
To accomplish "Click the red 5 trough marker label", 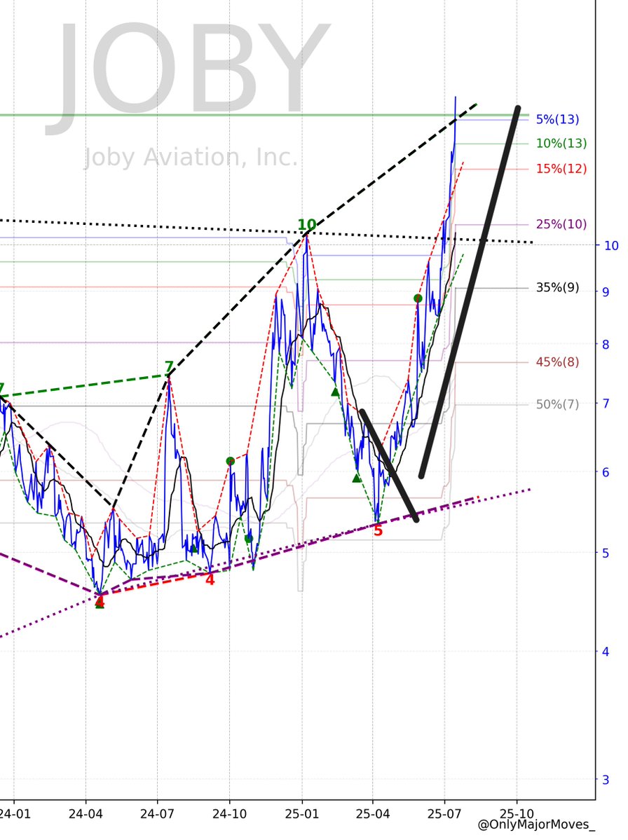I will 378,531.
